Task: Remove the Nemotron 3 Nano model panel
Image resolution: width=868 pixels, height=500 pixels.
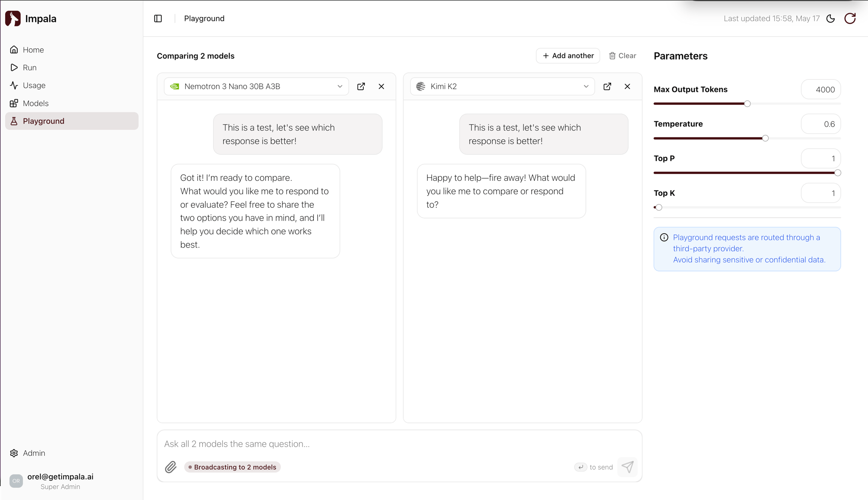Action: point(381,86)
